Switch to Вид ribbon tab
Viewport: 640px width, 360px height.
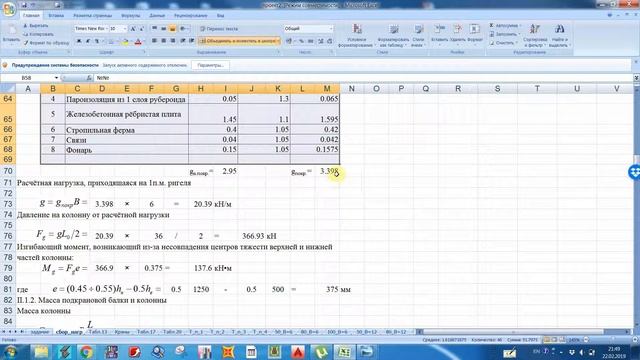coord(220,16)
